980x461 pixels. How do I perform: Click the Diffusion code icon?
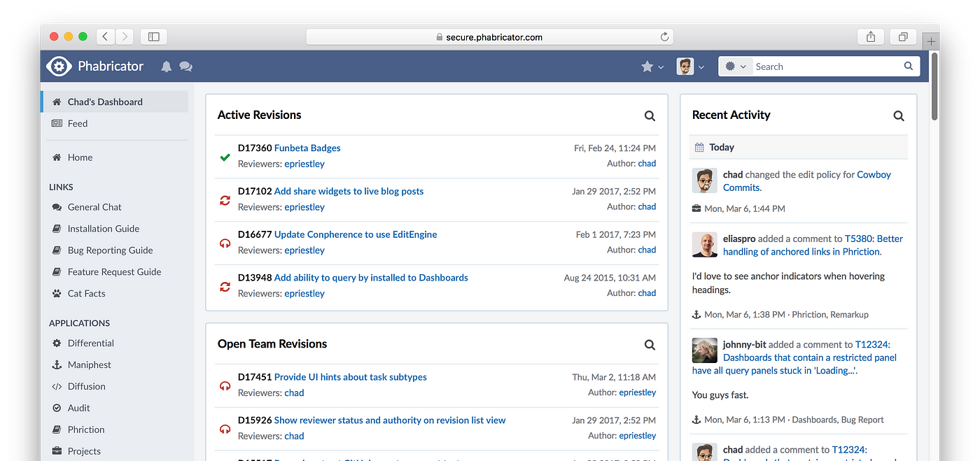57,386
